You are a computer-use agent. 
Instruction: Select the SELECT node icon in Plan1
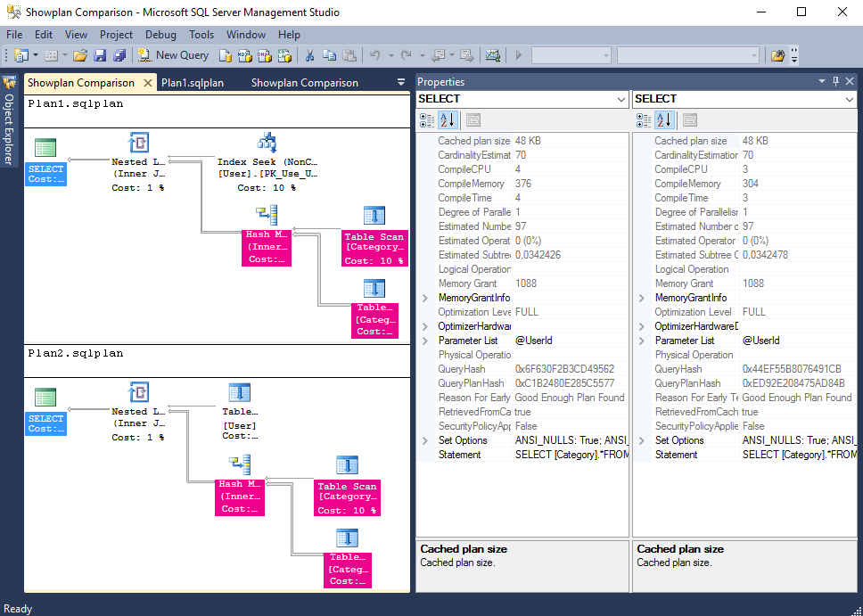pos(45,148)
